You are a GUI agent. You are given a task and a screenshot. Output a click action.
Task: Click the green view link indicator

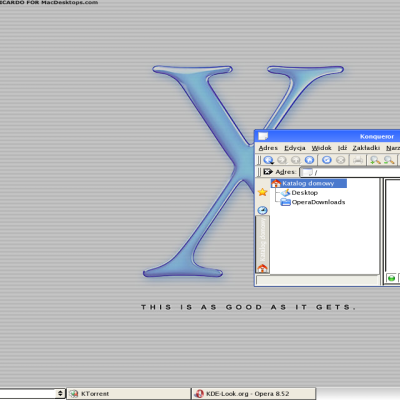pyautogui.click(x=391, y=278)
